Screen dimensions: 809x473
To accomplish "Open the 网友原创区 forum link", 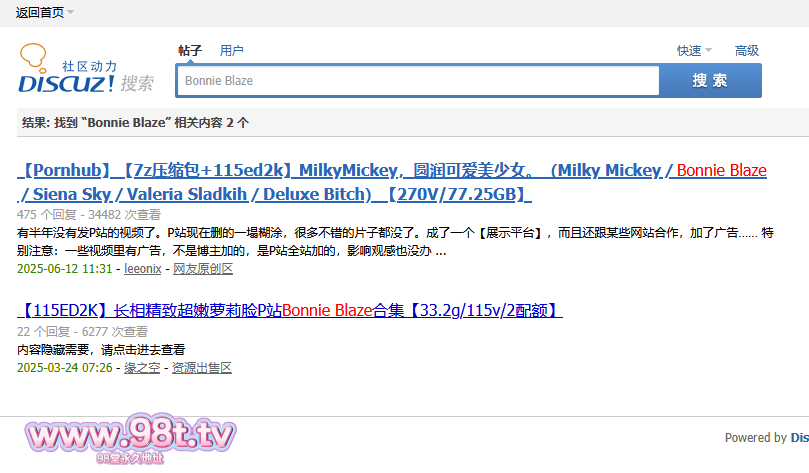I will [x=203, y=269].
